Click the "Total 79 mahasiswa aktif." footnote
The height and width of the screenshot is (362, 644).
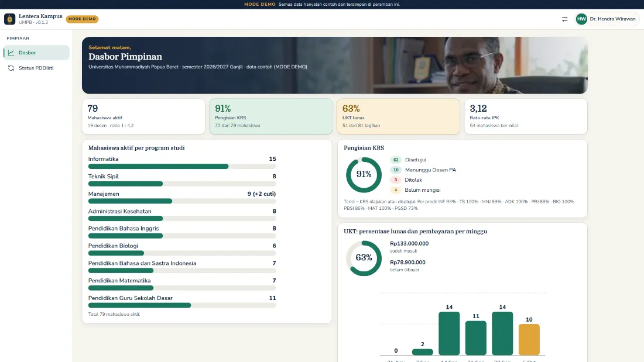(114, 315)
